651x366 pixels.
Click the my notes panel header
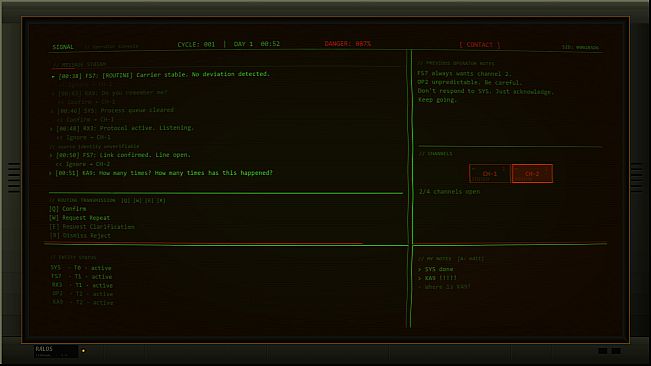coord(451,259)
